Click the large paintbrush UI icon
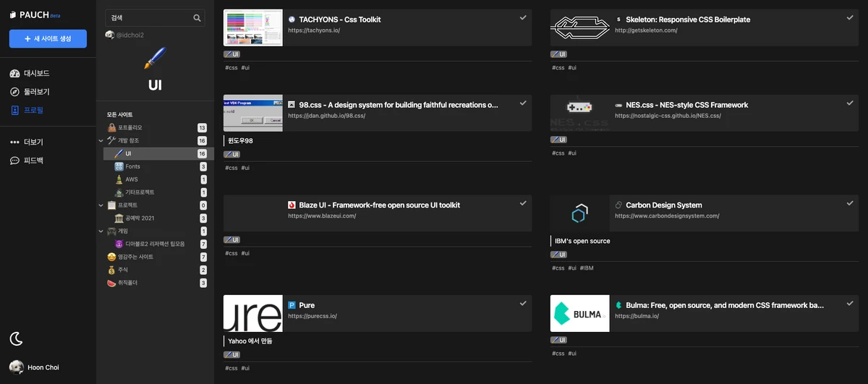 [x=155, y=58]
